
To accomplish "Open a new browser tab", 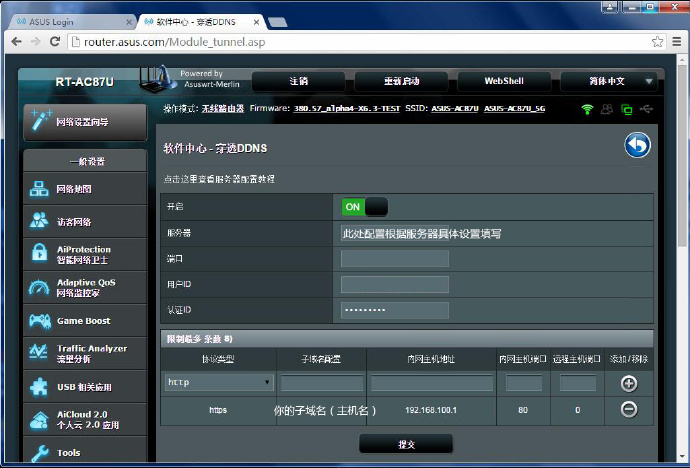I will 278,22.
